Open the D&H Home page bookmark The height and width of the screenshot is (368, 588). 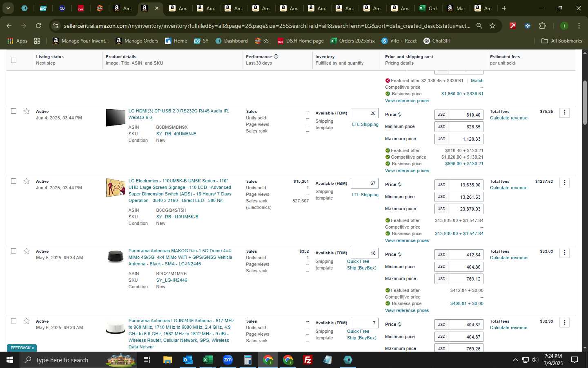(301, 41)
